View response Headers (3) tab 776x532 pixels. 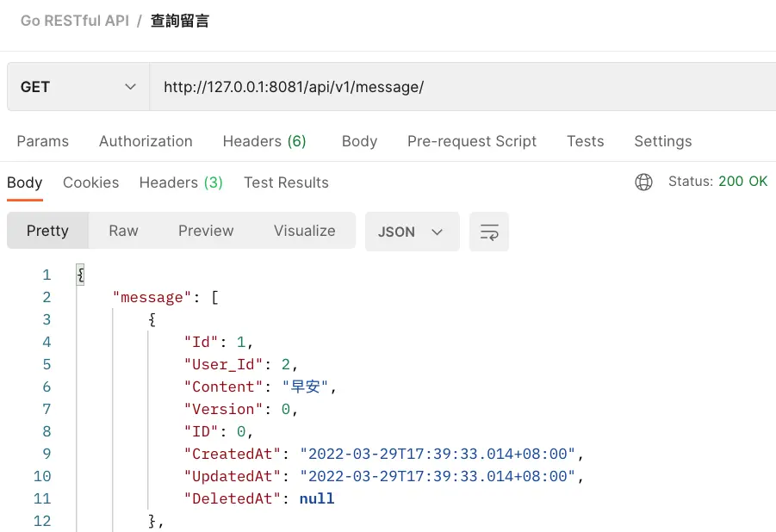click(x=181, y=182)
